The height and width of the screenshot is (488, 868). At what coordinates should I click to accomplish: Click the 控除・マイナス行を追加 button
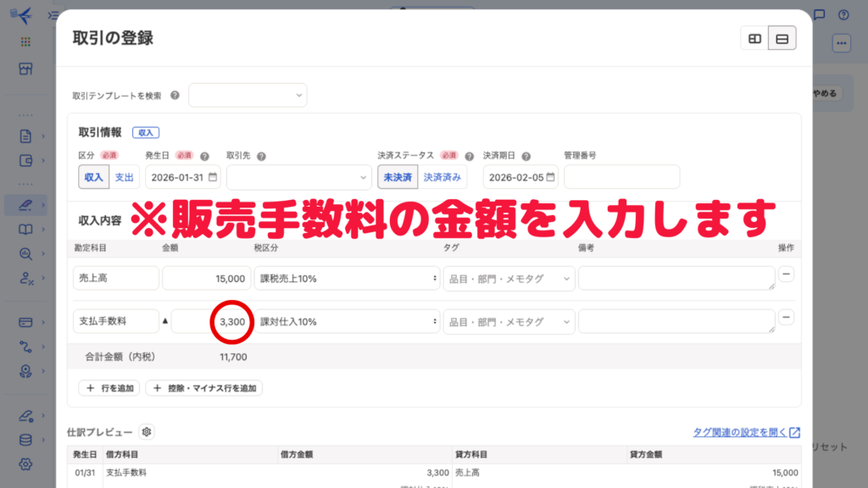pos(204,388)
